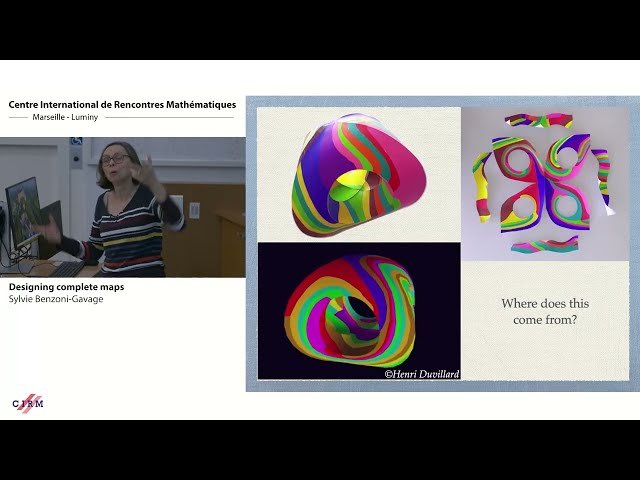Screen dimensions: 640x480
Task: Click the 'Centre International de Rencontres Mathématiques' heading
Action: (122, 104)
